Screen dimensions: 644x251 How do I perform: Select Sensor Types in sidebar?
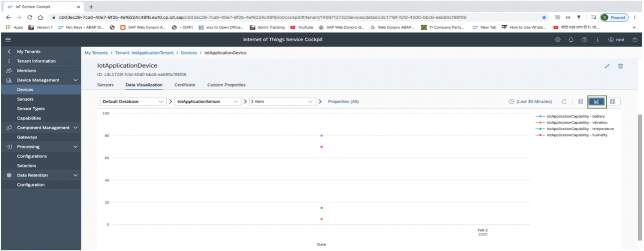pos(41,108)
